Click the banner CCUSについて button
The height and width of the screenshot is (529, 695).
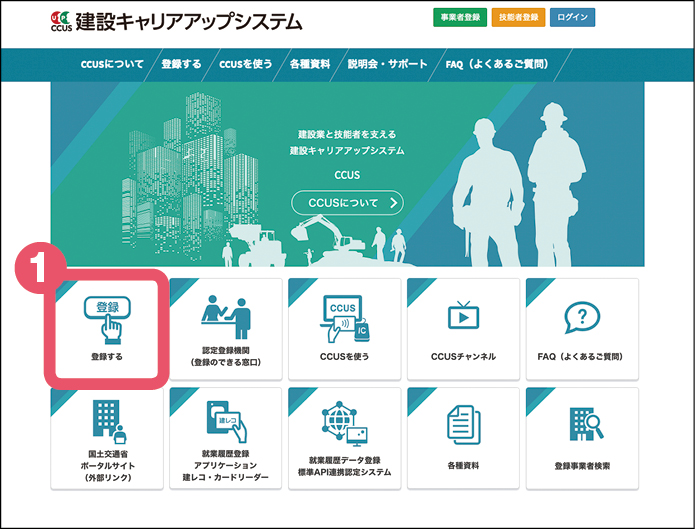click(347, 203)
